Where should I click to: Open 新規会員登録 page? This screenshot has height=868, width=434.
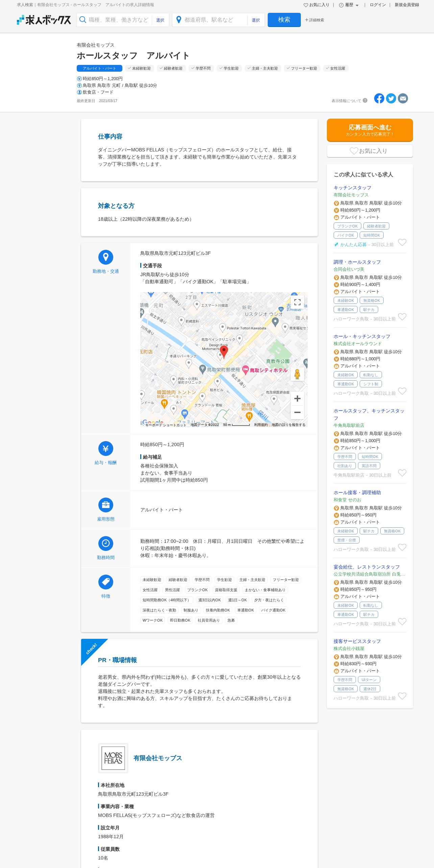pyautogui.click(x=407, y=5)
